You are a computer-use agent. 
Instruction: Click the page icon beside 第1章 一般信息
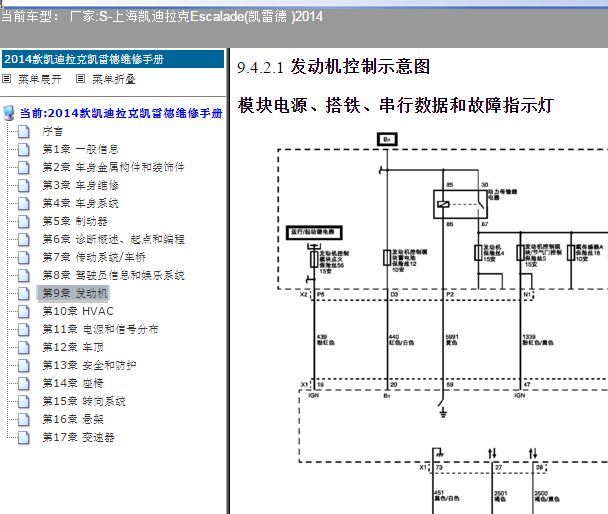click(24, 149)
